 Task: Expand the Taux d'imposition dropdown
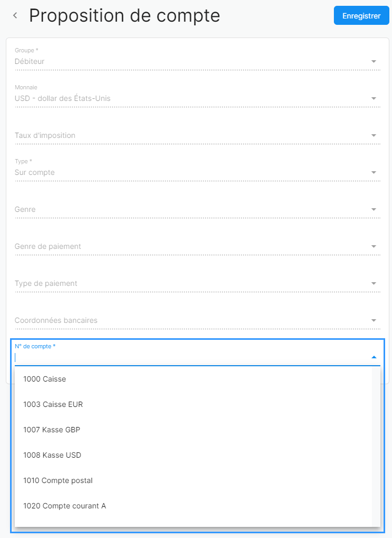(x=190, y=135)
